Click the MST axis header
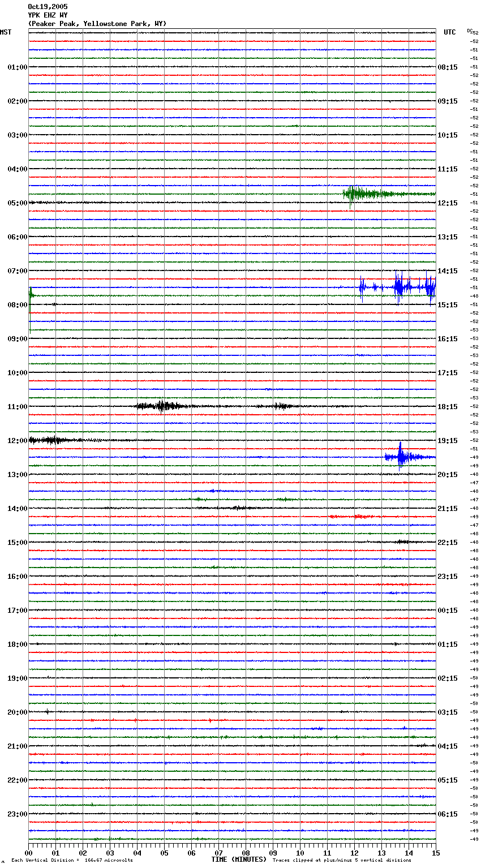Screen dimensions: 481x868 6,32
